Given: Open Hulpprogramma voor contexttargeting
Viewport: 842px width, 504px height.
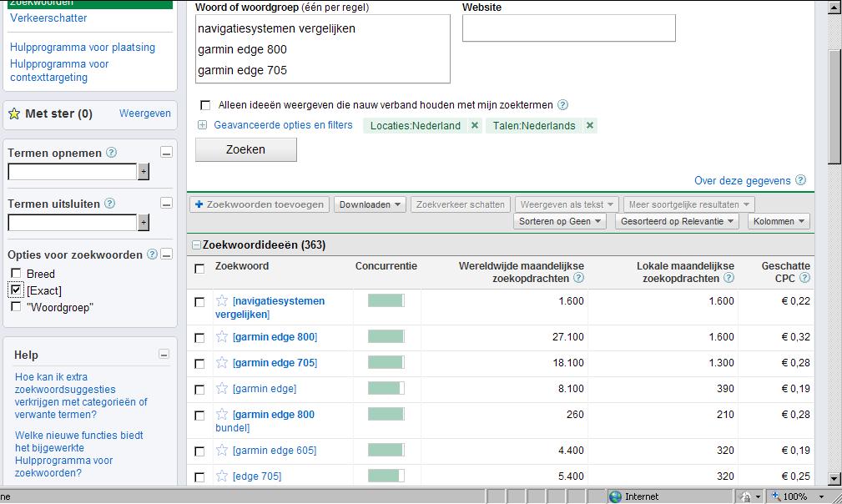Looking at the screenshot, I should [x=59, y=70].
